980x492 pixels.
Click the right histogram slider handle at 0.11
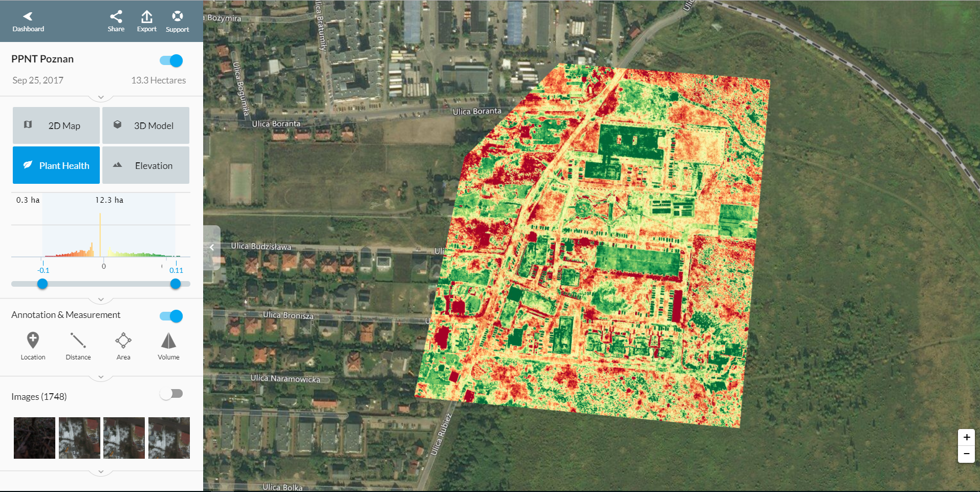176,284
